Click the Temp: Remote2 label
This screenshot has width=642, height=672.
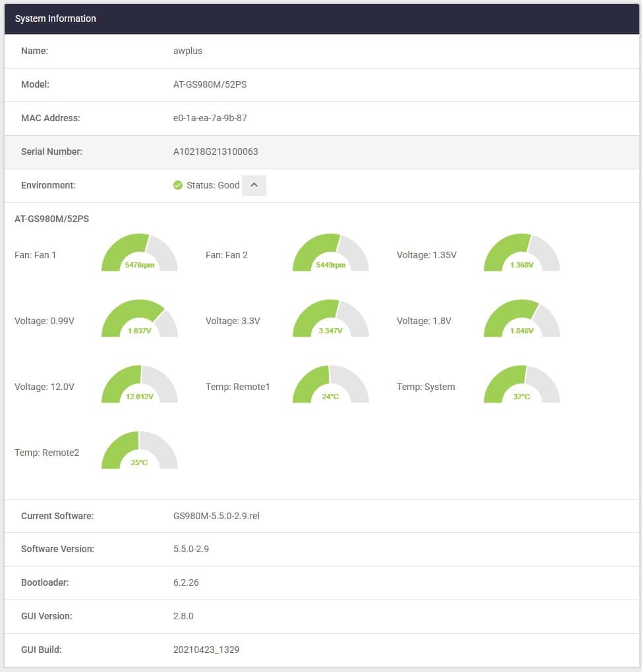pyautogui.click(x=47, y=453)
